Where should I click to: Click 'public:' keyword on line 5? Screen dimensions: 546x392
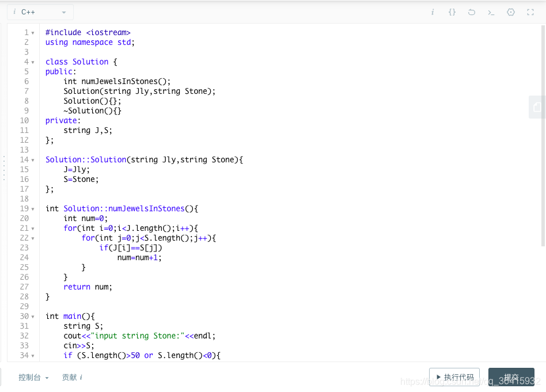[60, 72]
